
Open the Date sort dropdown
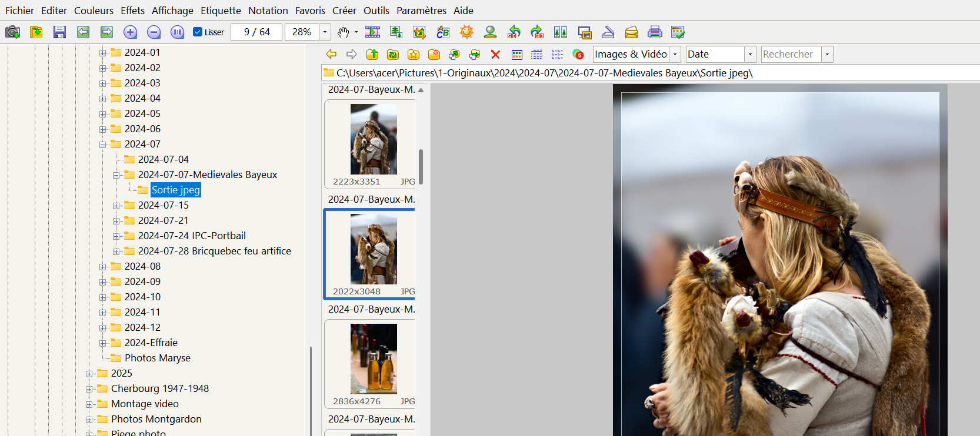(x=750, y=55)
